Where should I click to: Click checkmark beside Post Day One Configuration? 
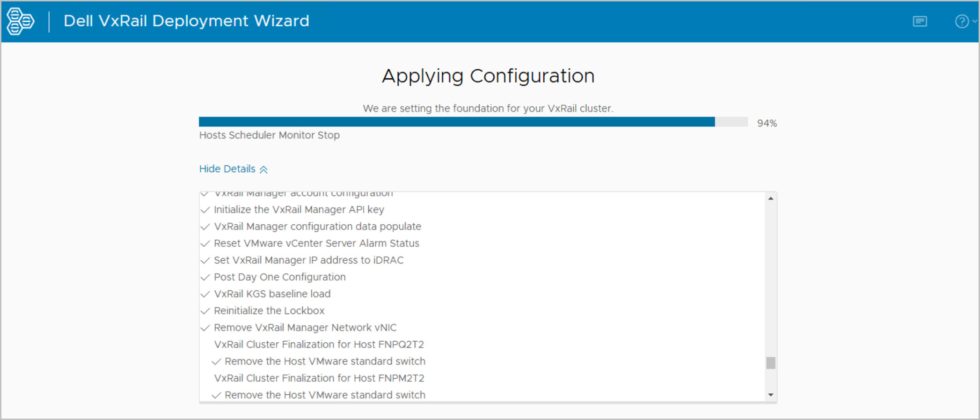coord(205,278)
